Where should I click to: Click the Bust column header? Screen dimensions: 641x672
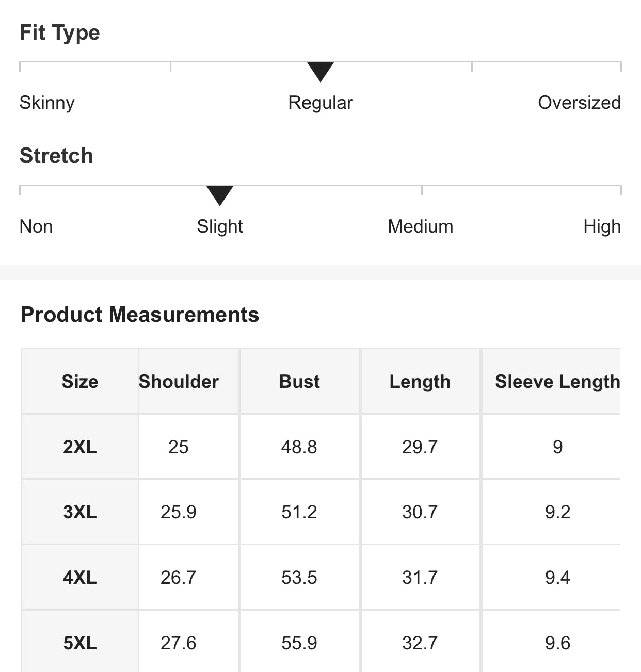[x=299, y=382]
